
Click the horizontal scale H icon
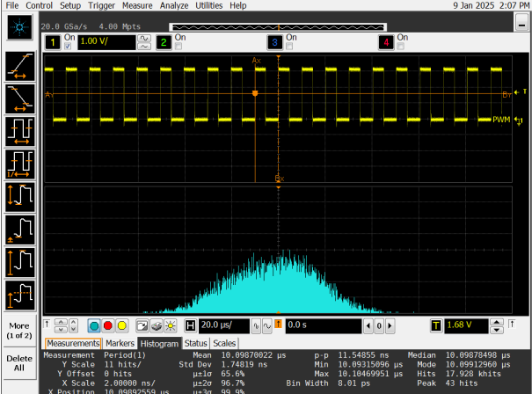coord(190,325)
